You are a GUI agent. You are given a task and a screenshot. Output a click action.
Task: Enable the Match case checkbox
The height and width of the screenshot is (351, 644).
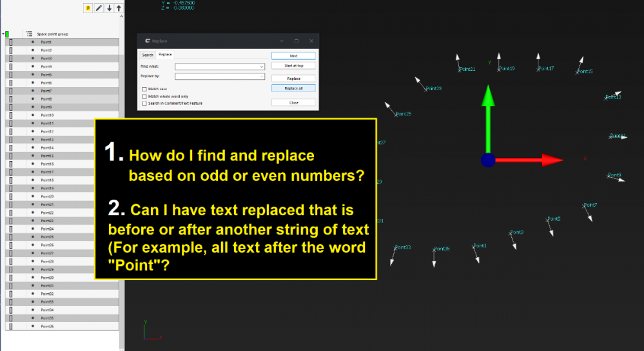pos(144,89)
